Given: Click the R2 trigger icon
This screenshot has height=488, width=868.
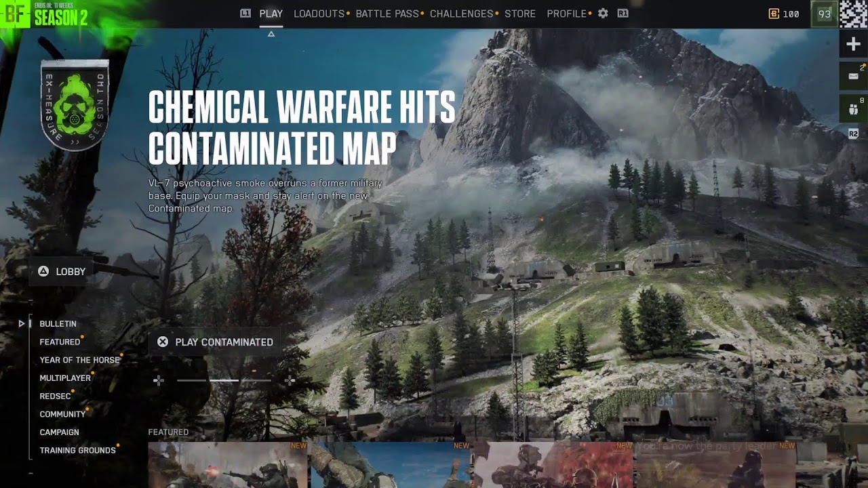Looking at the screenshot, I should pos(854,134).
